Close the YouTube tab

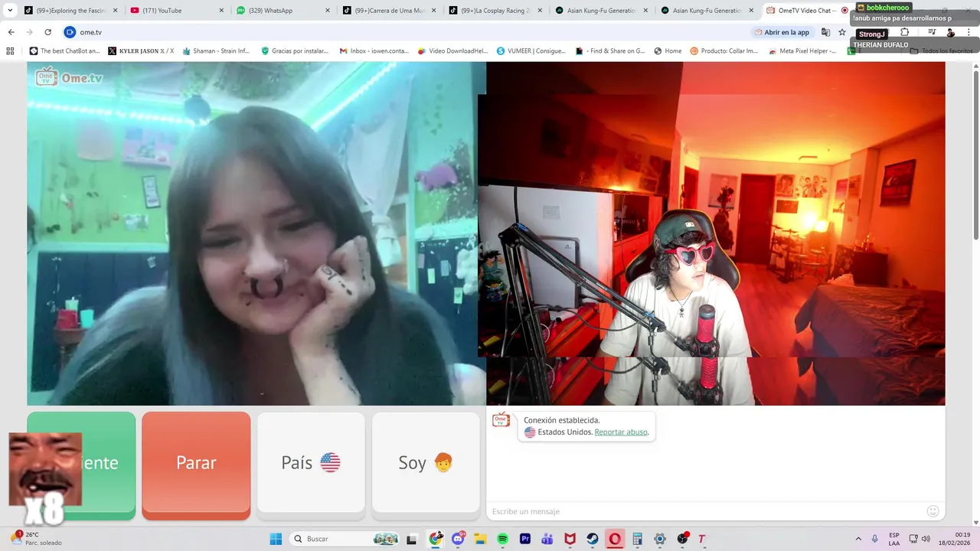[x=222, y=11]
